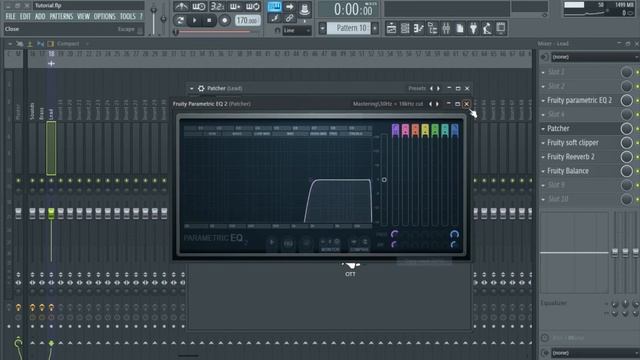Open Patcher window menu arrow

pos(191,88)
